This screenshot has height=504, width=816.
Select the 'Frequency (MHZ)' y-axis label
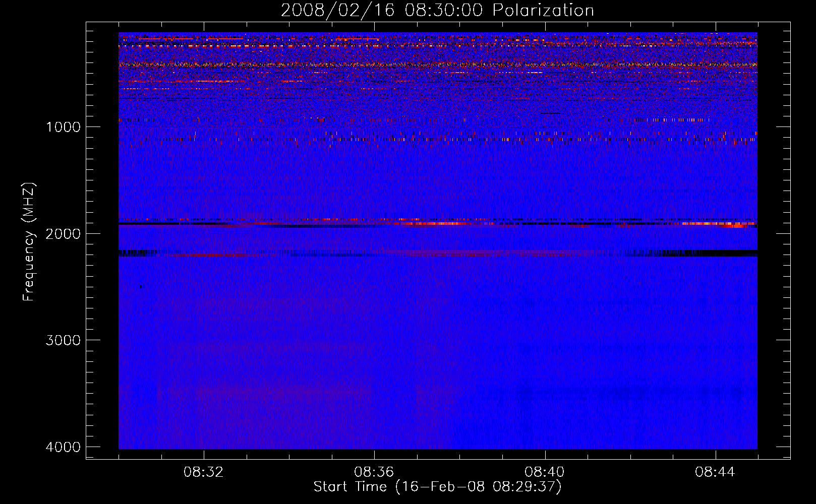(29, 242)
